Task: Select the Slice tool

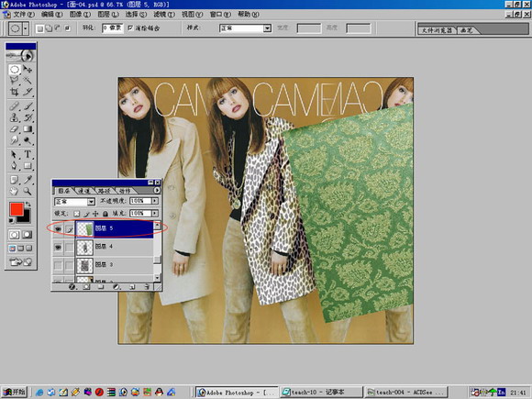Action: coord(28,92)
